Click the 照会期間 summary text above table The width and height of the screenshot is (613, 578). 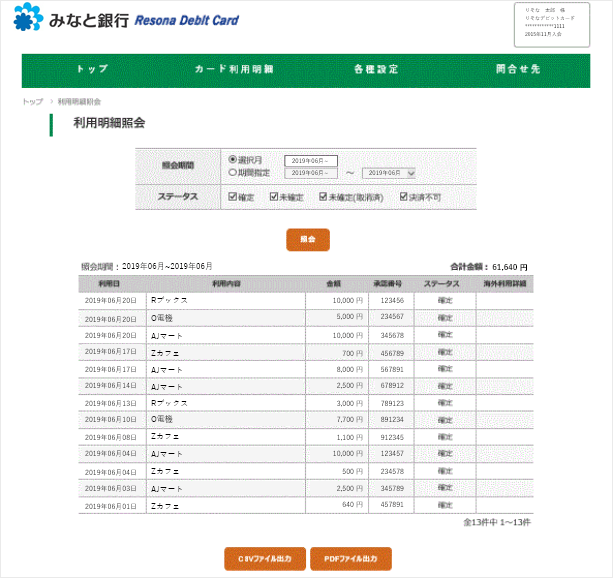click(x=147, y=267)
